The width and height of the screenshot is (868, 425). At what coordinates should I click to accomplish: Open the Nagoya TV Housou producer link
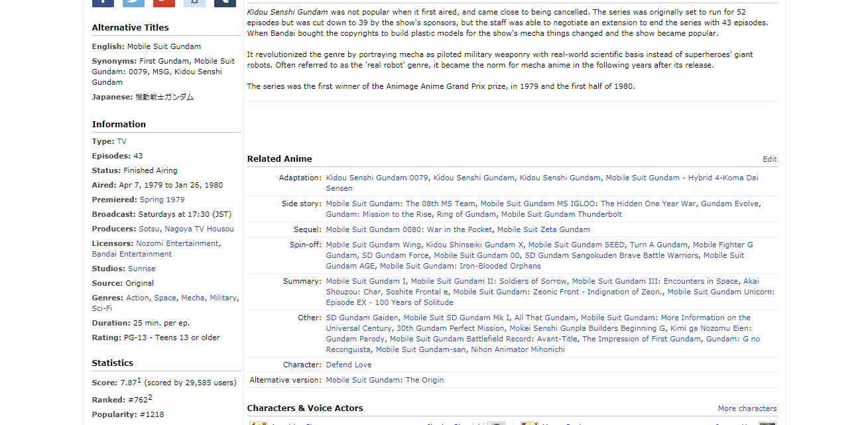tap(199, 229)
